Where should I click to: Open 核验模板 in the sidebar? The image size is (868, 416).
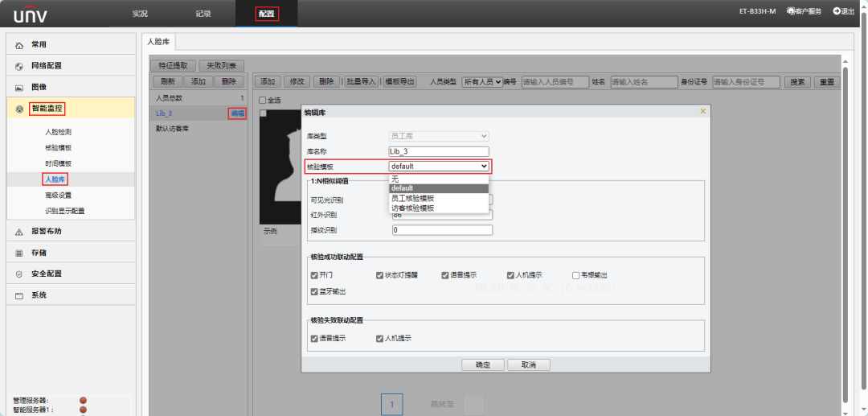(58, 148)
